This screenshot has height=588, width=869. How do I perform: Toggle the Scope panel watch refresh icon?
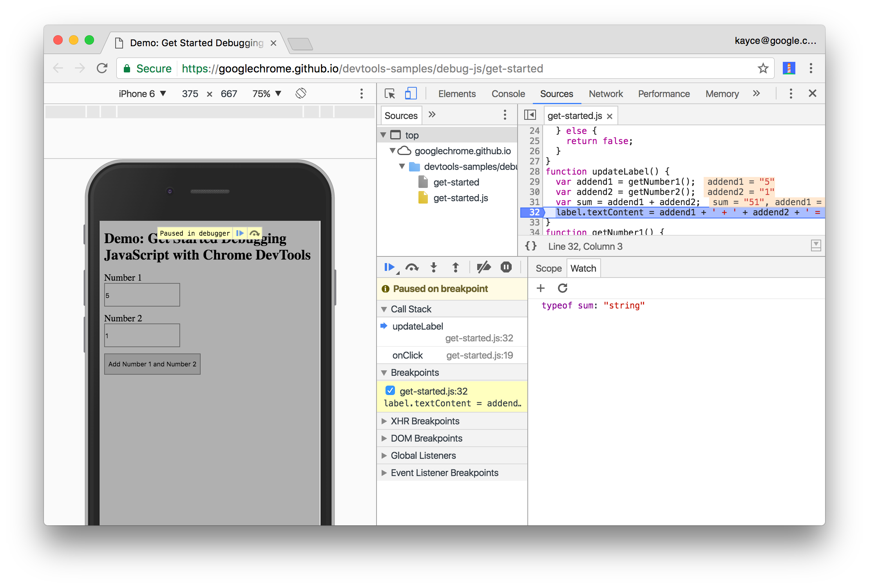[x=562, y=287]
